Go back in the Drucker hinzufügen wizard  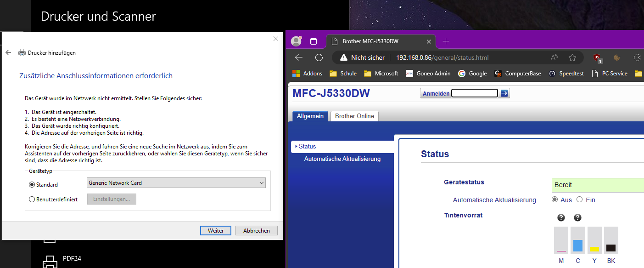pyautogui.click(x=8, y=52)
